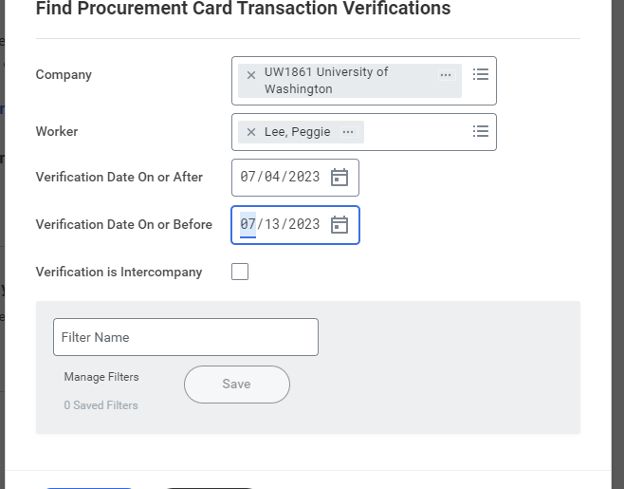This screenshot has height=489, width=624.
Task: Open calendar for Verification Date On or After
Action: (x=339, y=177)
